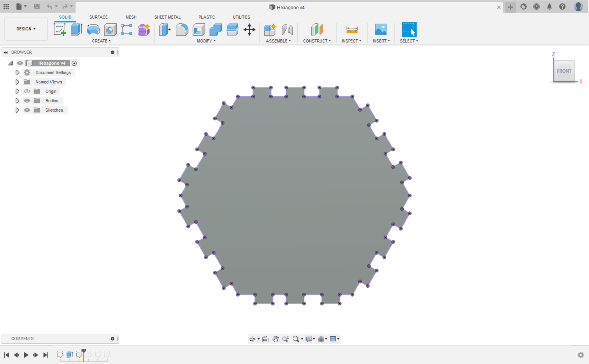Image resolution: width=589 pixels, height=364 pixels.
Task: Open the job status clock icon
Action: tap(537, 7)
